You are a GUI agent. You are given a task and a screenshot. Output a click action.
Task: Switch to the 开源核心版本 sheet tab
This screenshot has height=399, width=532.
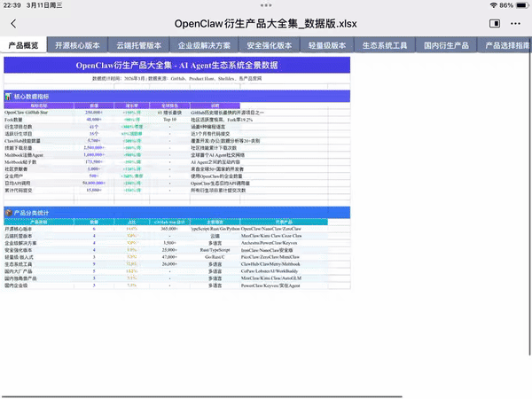[77, 45]
